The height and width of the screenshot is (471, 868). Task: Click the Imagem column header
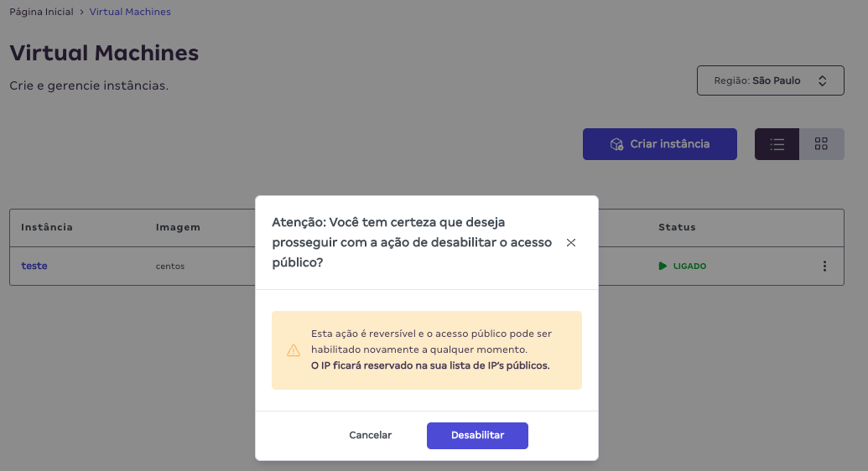(178, 227)
